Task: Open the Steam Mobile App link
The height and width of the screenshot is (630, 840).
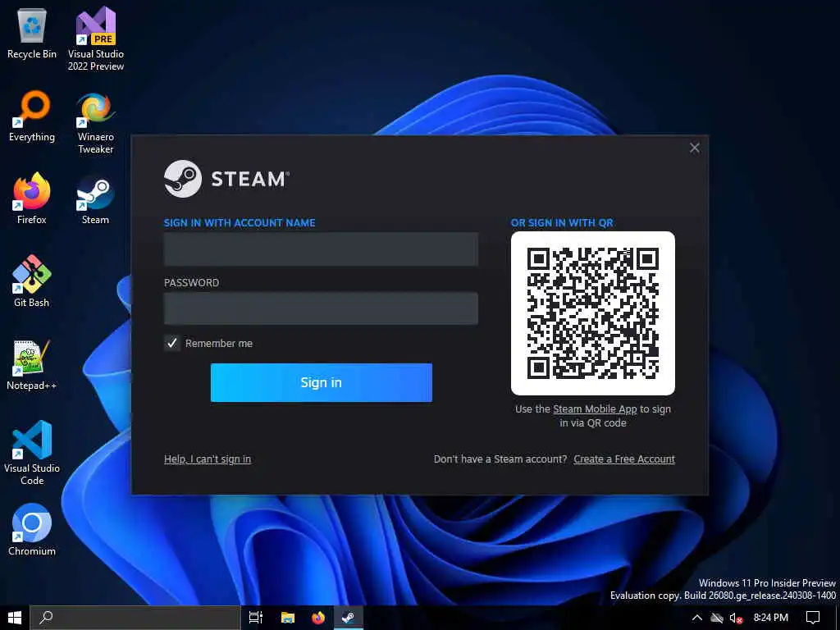Action: coord(595,409)
